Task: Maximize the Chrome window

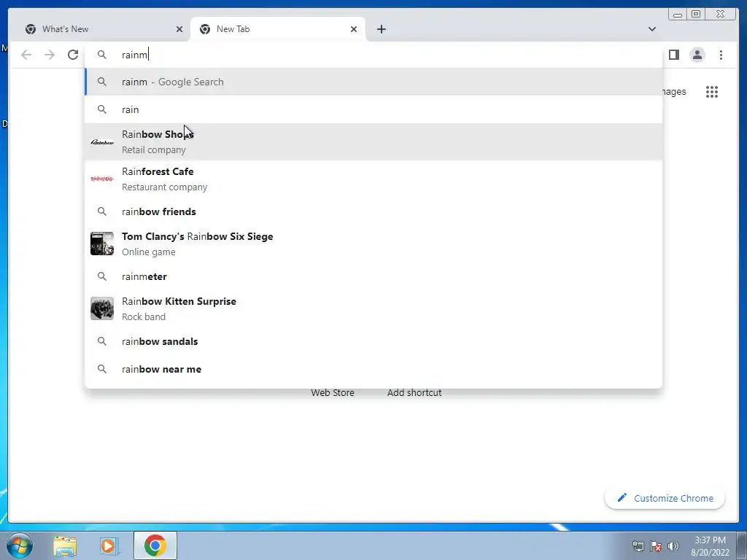Action: point(696,14)
